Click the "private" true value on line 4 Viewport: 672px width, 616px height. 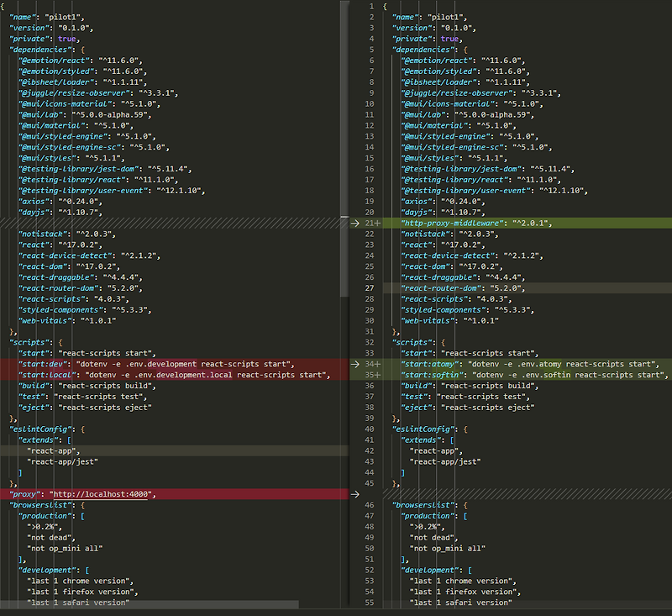coord(449,39)
